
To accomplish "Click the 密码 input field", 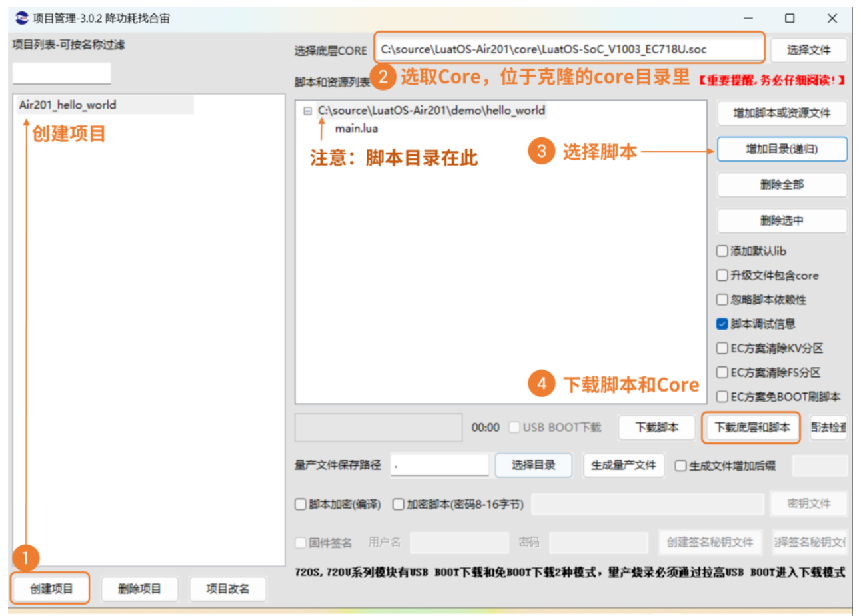I will (599, 543).
